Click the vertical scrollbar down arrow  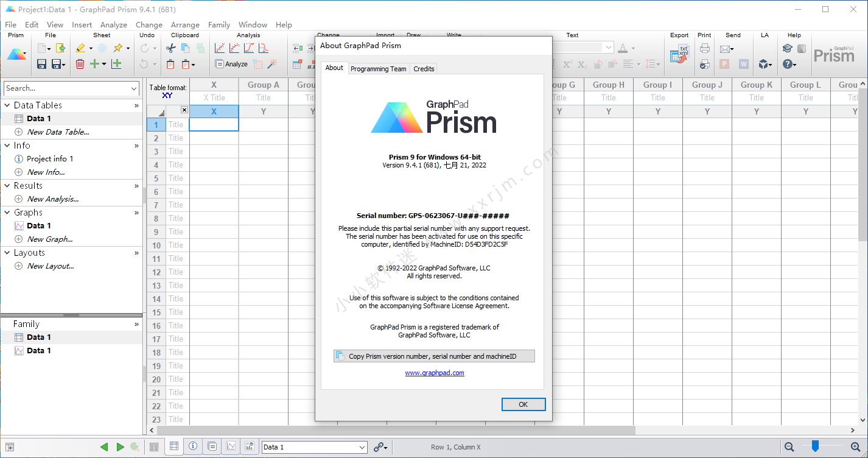[x=863, y=420]
